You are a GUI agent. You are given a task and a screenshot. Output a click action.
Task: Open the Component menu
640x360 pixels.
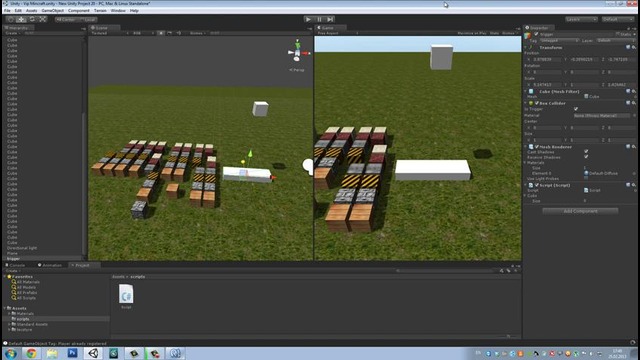(79, 11)
